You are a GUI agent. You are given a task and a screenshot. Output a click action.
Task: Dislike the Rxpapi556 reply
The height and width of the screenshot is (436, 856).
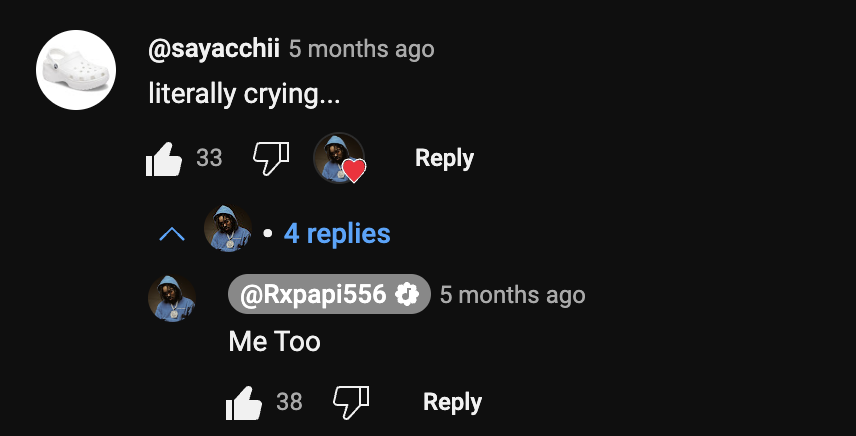351,402
